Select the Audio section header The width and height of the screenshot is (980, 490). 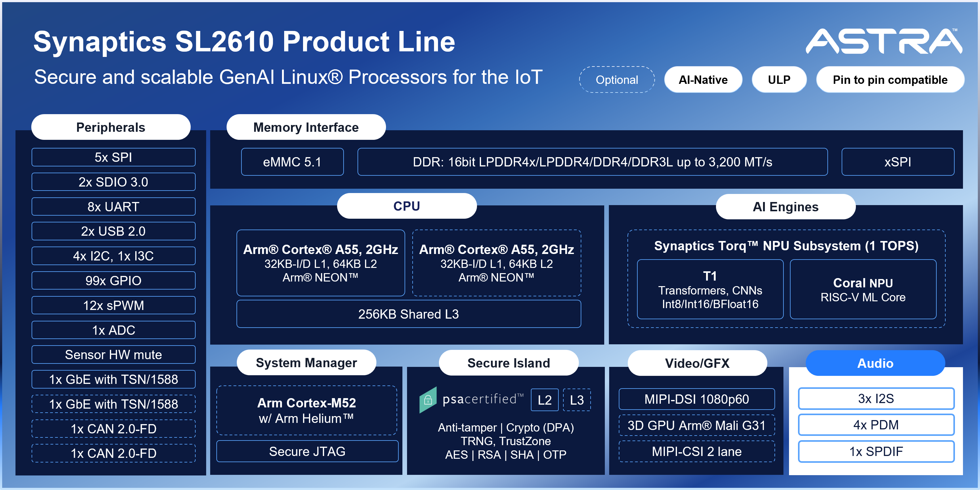click(x=875, y=363)
